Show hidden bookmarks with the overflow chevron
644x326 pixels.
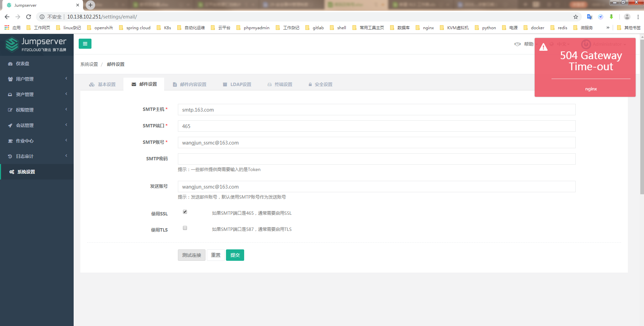(608, 28)
